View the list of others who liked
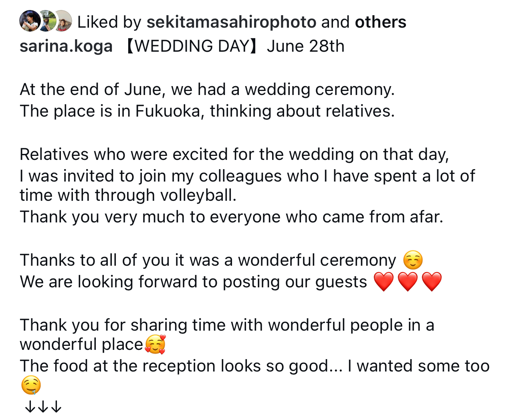 pos(380,22)
